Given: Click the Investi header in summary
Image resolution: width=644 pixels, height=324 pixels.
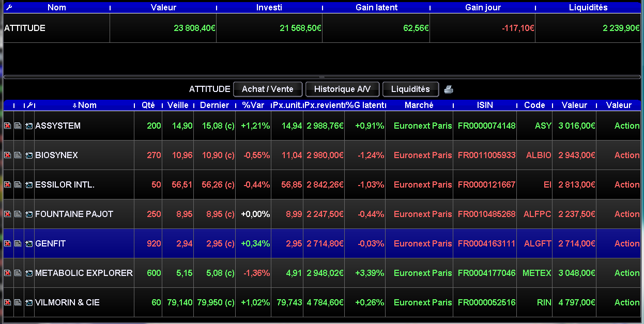Looking at the screenshot, I should [x=269, y=7].
